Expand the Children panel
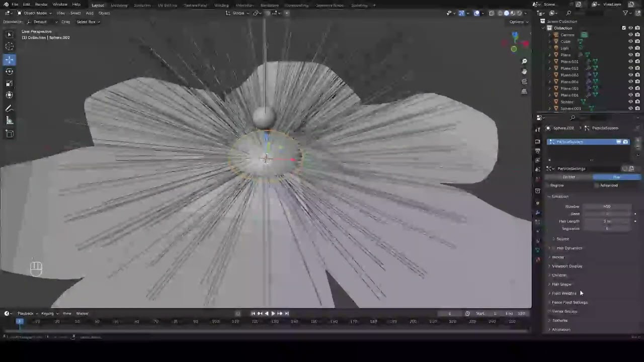Image resolution: width=644 pixels, height=362 pixels. point(559,275)
